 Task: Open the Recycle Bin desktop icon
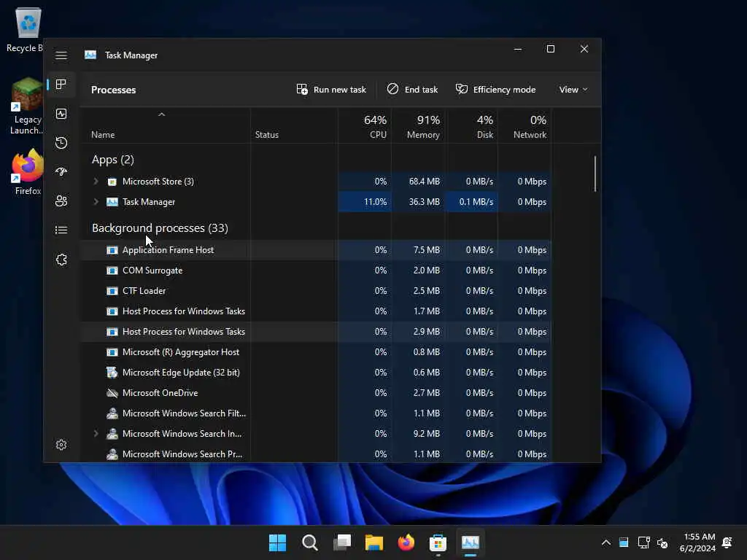26,30
